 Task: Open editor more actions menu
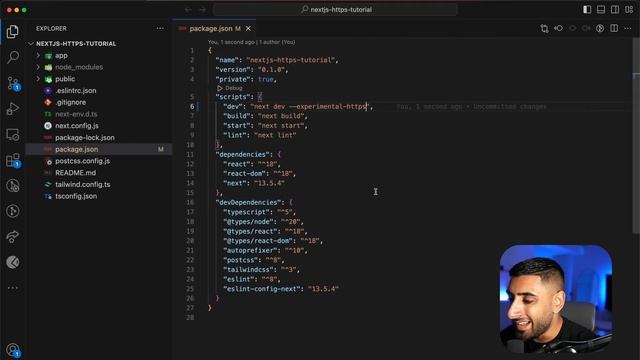(x=628, y=28)
